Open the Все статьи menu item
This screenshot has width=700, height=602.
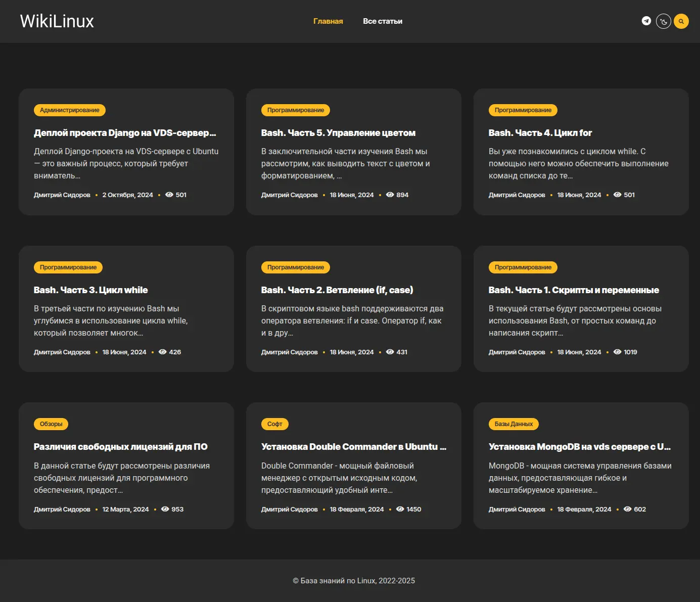[x=382, y=21]
